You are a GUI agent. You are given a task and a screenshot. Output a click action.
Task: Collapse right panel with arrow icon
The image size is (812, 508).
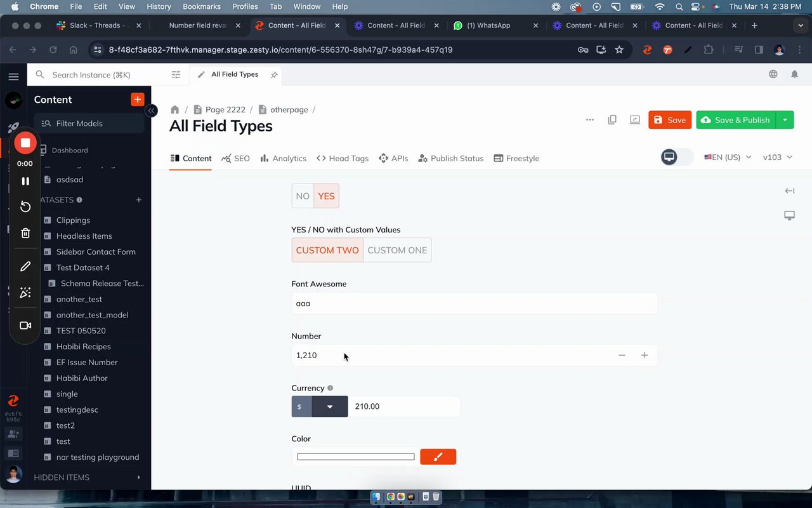(x=789, y=190)
